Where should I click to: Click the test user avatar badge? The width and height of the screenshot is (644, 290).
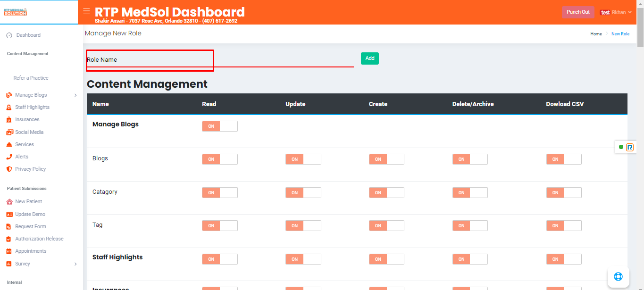tap(605, 13)
